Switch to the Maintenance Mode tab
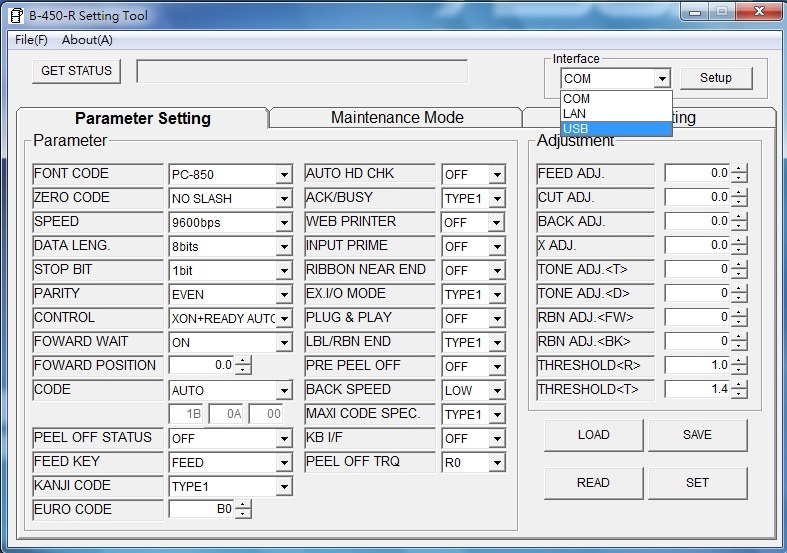 [x=397, y=118]
